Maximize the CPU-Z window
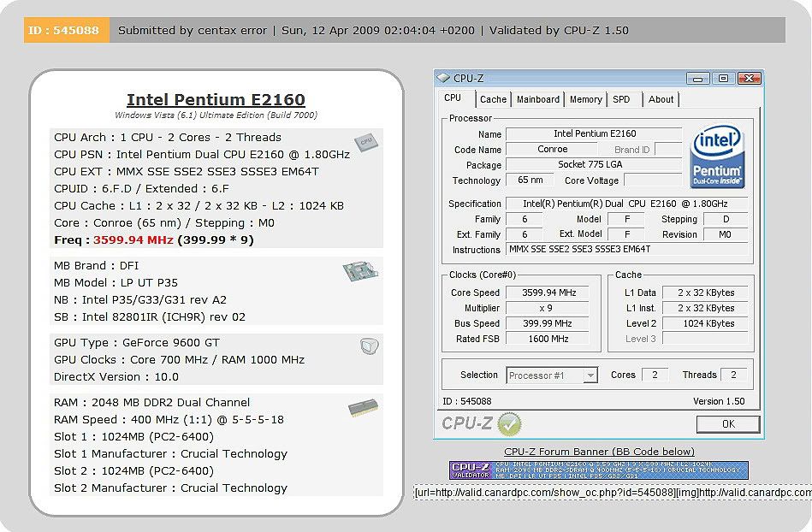This screenshot has height=532, width=812. pos(723,79)
